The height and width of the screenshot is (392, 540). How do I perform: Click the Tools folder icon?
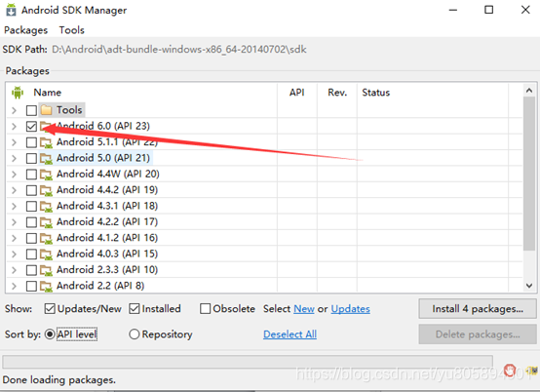[x=46, y=110]
